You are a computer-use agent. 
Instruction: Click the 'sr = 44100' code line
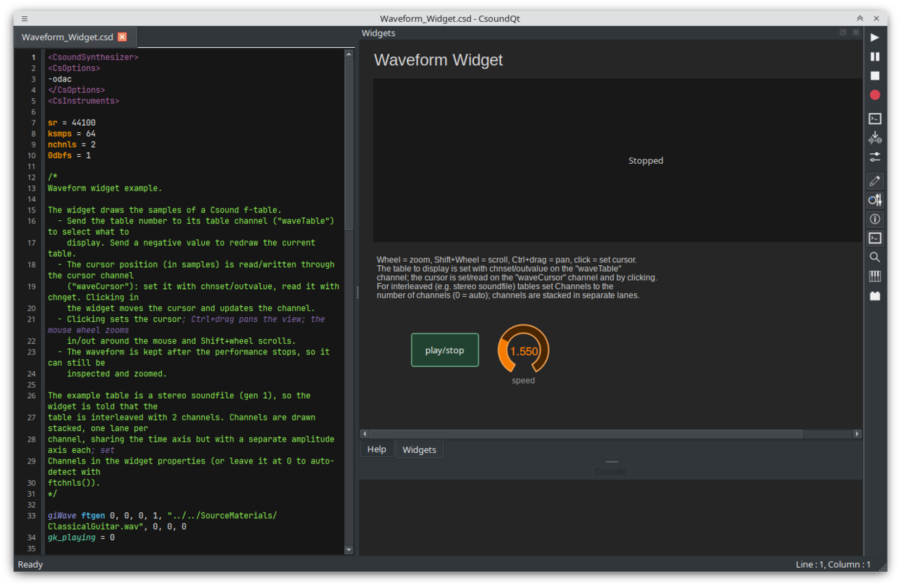click(72, 122)
